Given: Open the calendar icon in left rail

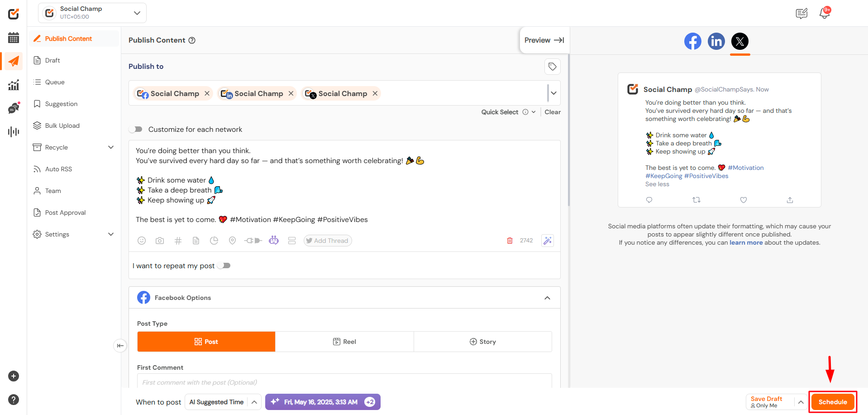Looking at the screenshot, I should click(x=14, y=38).
